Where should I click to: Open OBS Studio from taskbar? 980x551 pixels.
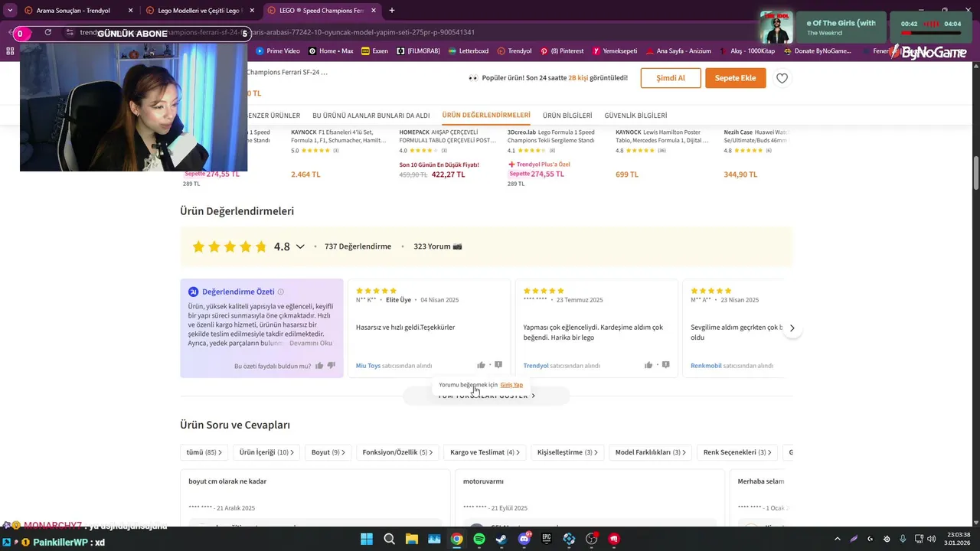[591, 539]
